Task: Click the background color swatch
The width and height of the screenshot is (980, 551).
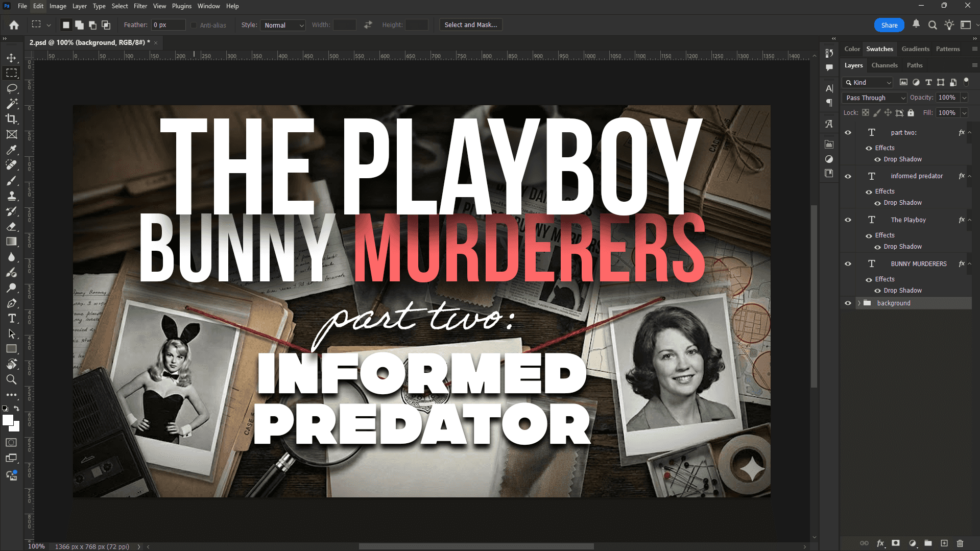Action: (16, 427)
